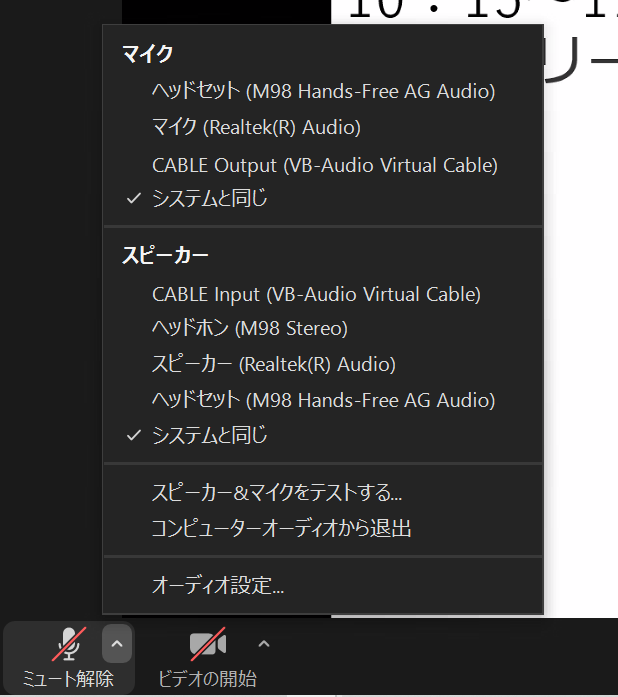The width and height of the screenshot is (618, 697).
Task: Choose CABLE Input (VB-Audio Virtual Cable) speaker
Action: click(x=323, y=294)
